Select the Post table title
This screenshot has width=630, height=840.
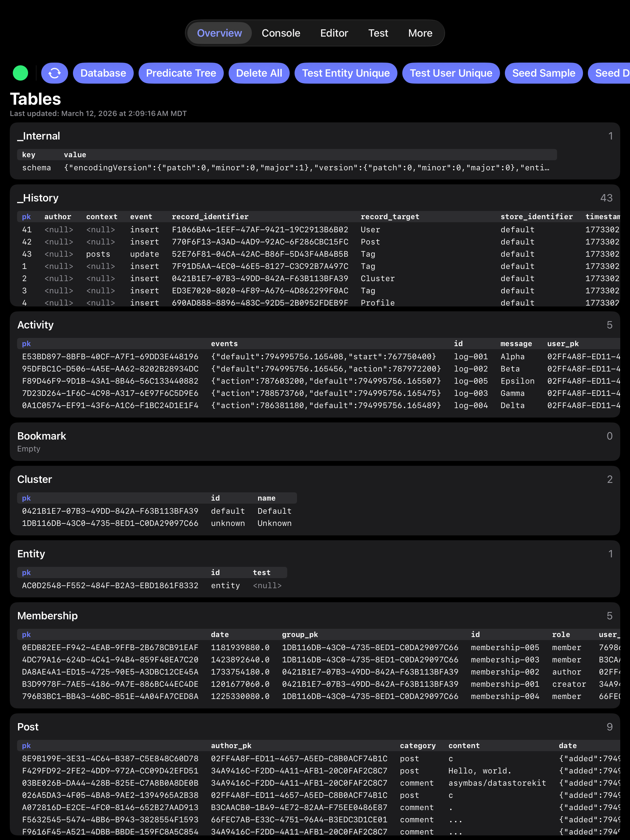(28, 727)
